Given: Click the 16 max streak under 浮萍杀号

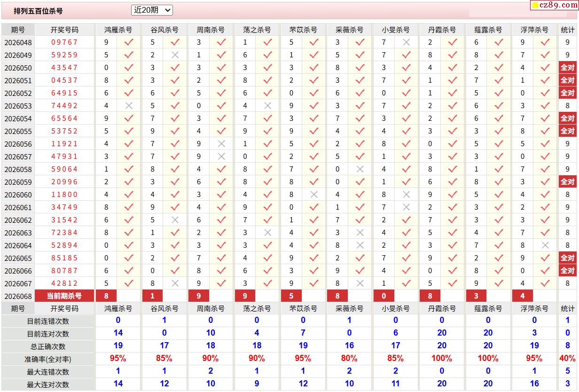Looking at the screenshot, I should [x=534, y=384].
